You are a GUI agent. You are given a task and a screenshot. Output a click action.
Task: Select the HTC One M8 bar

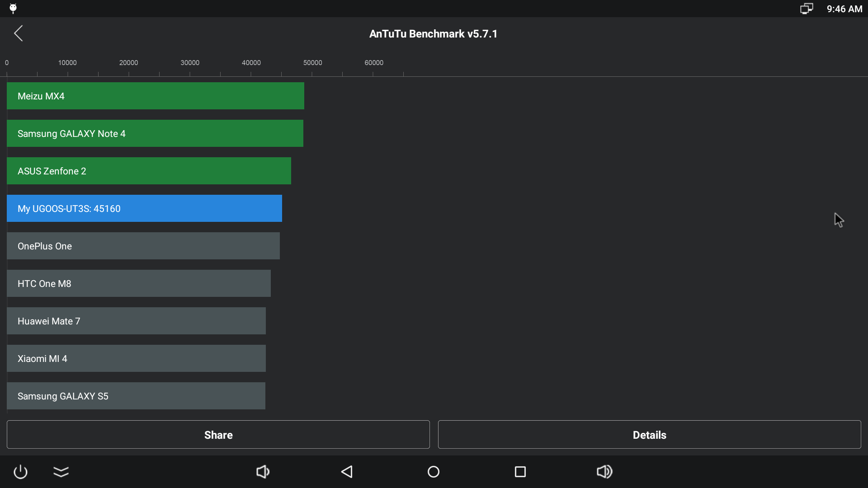click(x=139, y=283)
